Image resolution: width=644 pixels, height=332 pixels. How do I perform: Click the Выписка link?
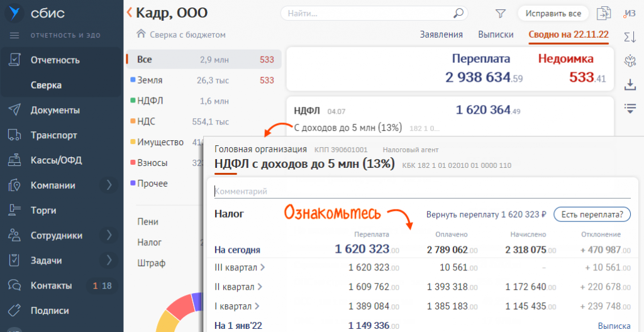(x=613, y=326)
